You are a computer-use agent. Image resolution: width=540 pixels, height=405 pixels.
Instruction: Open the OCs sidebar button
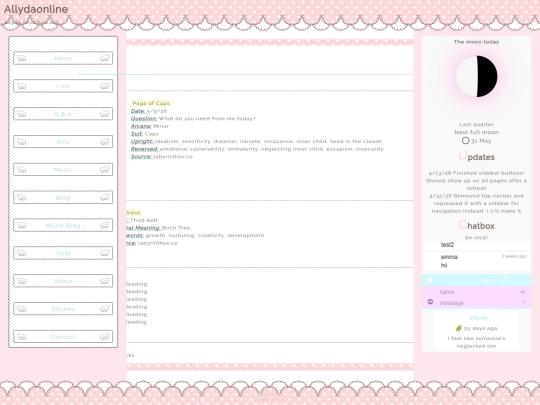pos(63,142)
